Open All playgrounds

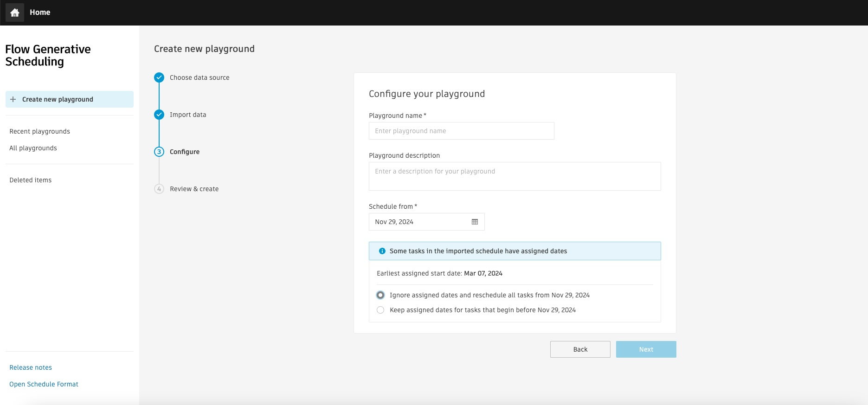pos(33,148)
